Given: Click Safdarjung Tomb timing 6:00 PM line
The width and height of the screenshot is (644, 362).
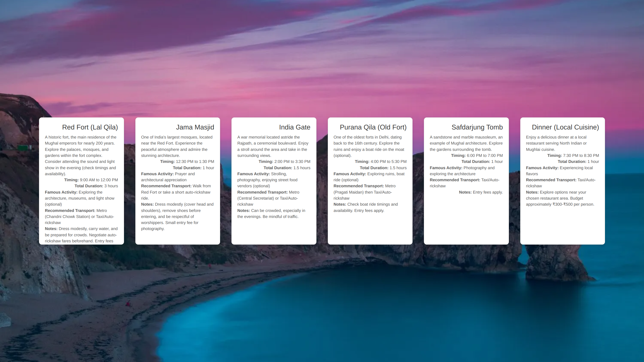Looking at the screenshot, I should (x=477, y=155).
